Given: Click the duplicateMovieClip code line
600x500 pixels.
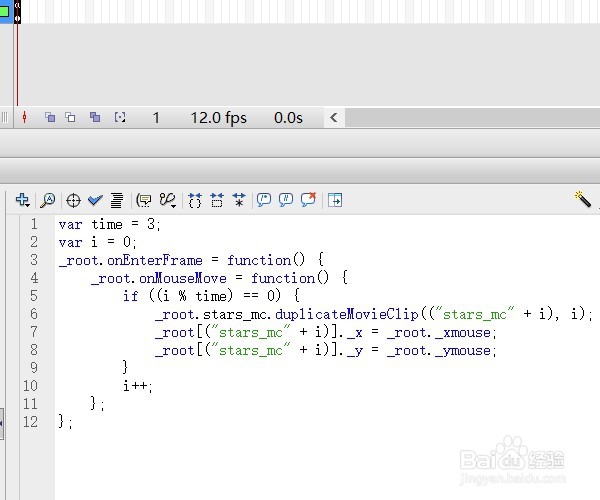Looking at the screenshot, I should click(x=373, y=314).
